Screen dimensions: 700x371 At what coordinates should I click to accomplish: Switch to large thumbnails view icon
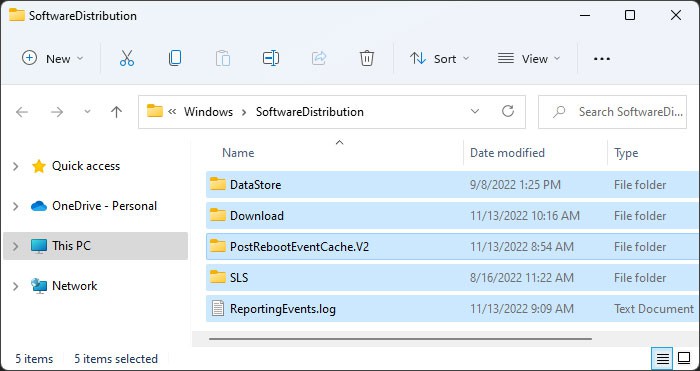pyautogui.click(x=684, y=358)
